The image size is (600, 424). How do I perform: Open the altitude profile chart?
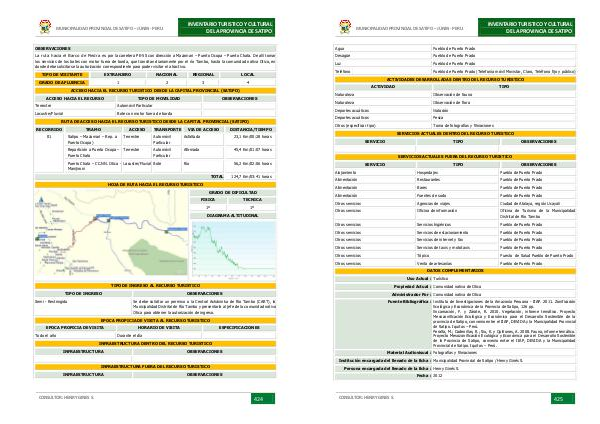tap(233, 249)
